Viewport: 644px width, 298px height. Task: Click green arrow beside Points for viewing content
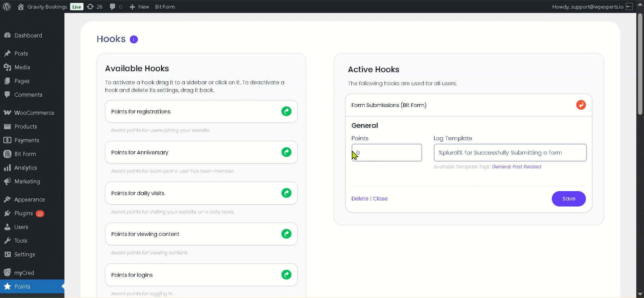point(286,234)
